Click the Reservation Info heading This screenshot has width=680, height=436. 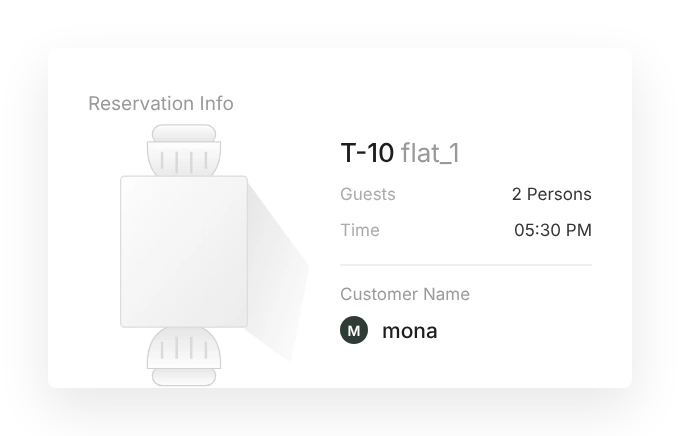[x=161, y=104]
